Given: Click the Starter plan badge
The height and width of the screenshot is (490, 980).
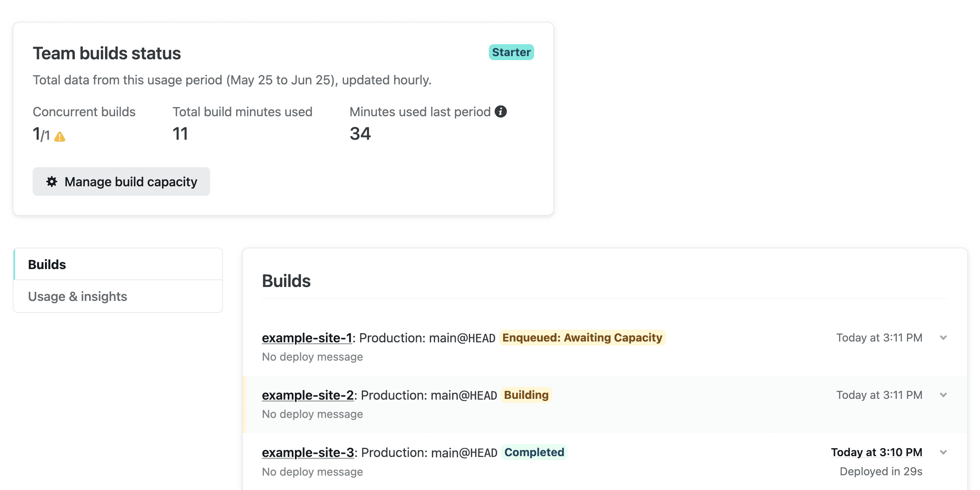Looking at the screenshot, I should click(511, 52).
